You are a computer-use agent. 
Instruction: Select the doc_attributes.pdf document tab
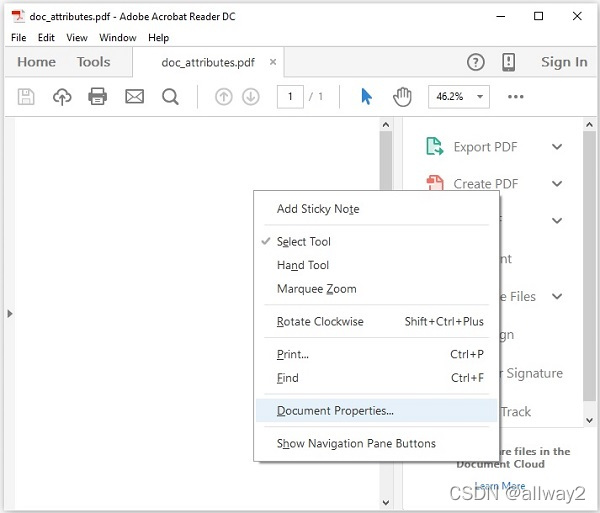[208, 62]
